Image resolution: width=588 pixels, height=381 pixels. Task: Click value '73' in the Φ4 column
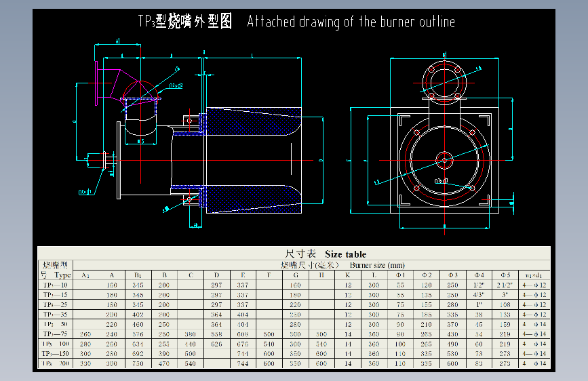(x=479, y=354)
